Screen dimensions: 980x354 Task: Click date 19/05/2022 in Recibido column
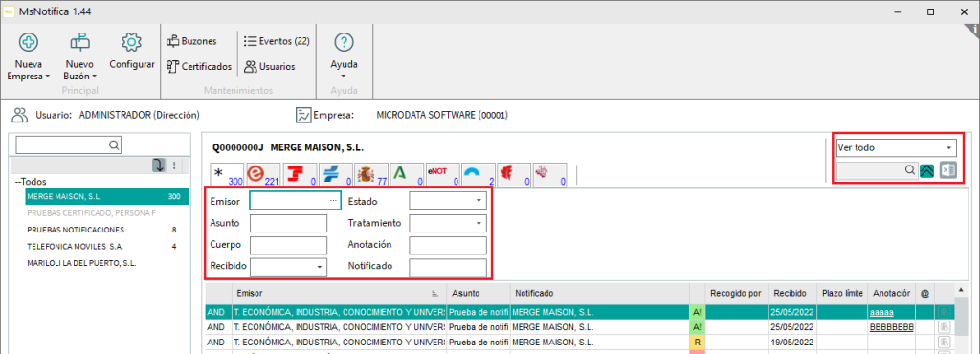[x=792, y=343]
